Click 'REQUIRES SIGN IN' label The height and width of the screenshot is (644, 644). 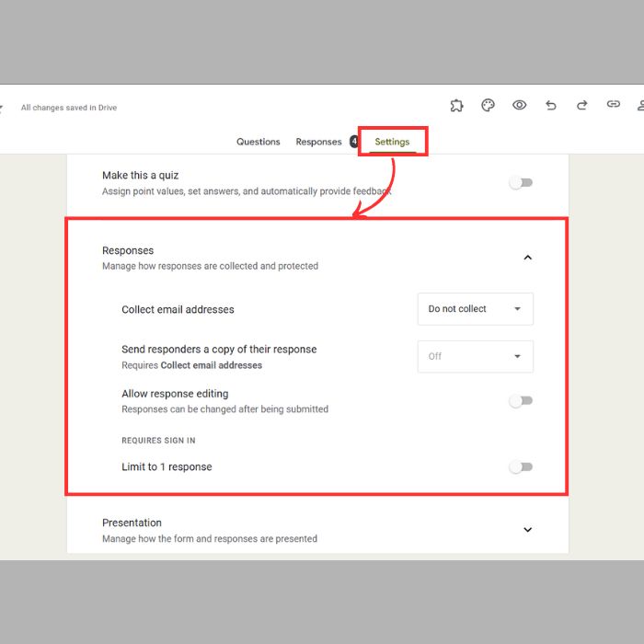(158, 441)
